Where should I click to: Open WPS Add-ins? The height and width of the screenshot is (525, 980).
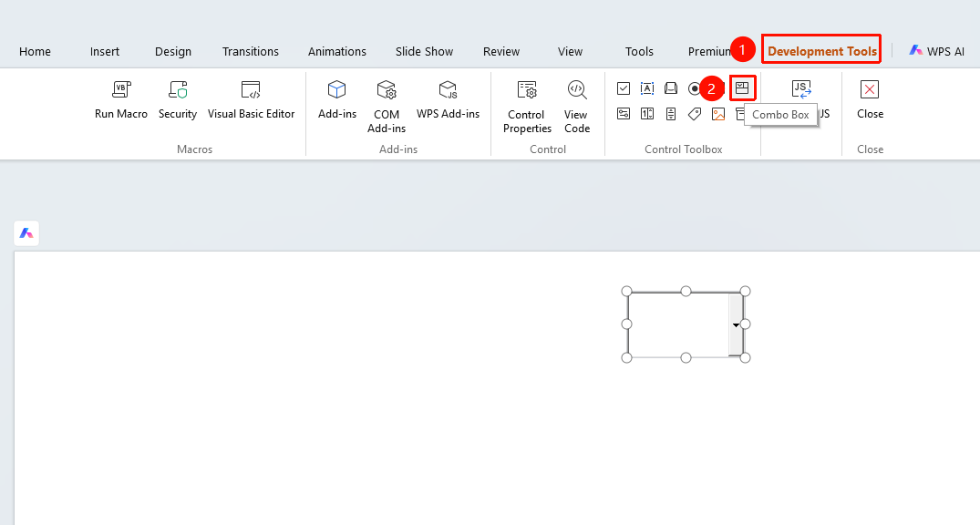pos(449,99)
